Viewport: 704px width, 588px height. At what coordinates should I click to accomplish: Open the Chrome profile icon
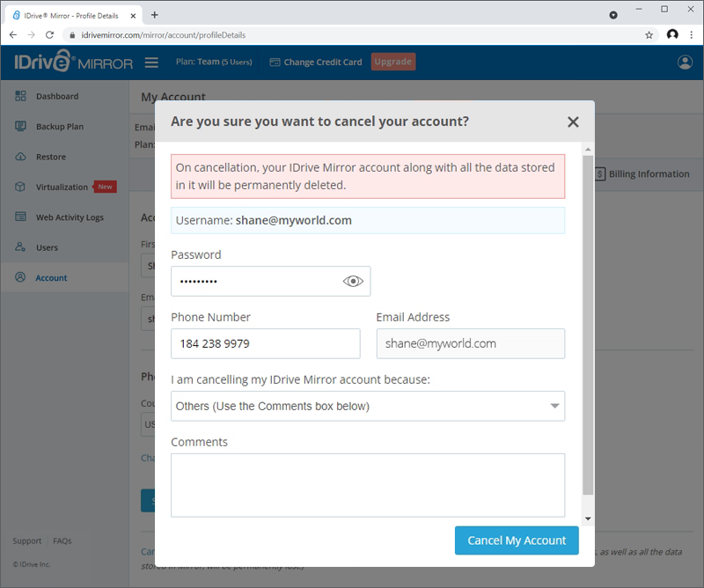[x=672, y=34]
